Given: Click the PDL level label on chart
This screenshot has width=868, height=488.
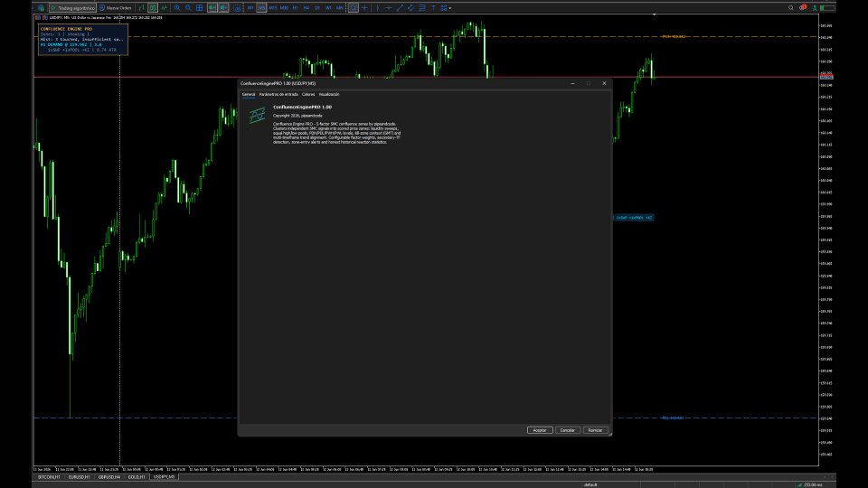Looking at the screenshot, I should pos(673,418).
